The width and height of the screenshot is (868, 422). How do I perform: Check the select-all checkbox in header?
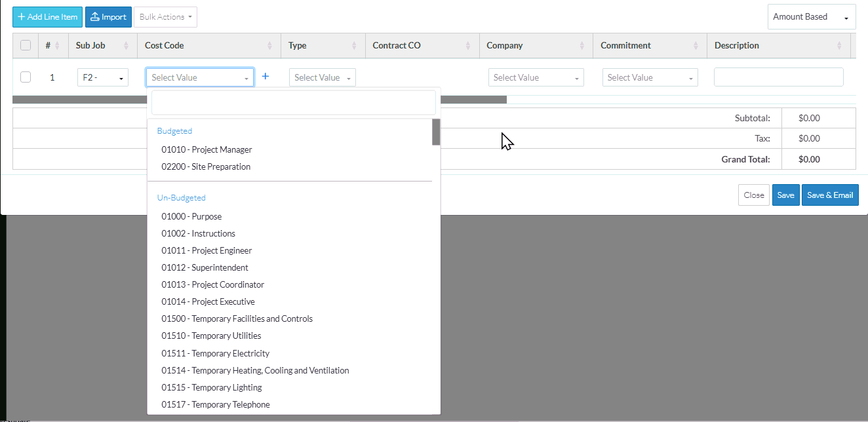(26, 45)
